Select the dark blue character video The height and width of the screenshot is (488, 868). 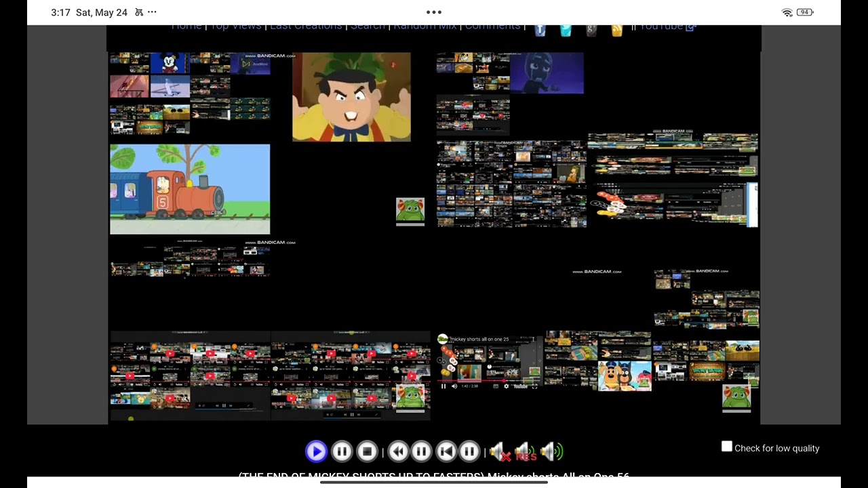pyautogui.click(x=547, y=73)
